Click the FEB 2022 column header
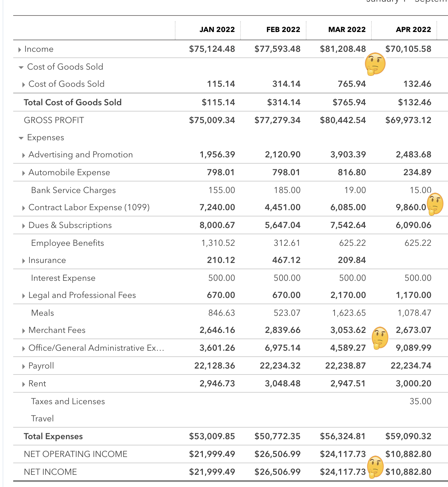Viewport: 448px width, 487px height. 283,29
